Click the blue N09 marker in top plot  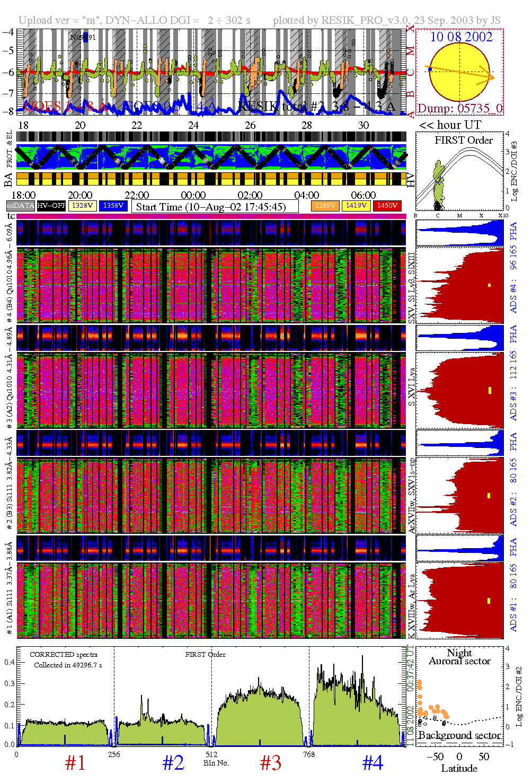click(x=85, y=37)
